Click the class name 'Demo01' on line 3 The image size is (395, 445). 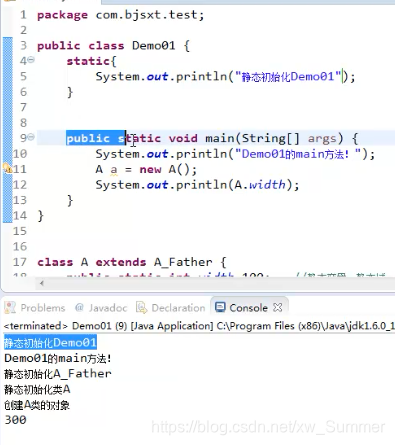pos(154,45)
